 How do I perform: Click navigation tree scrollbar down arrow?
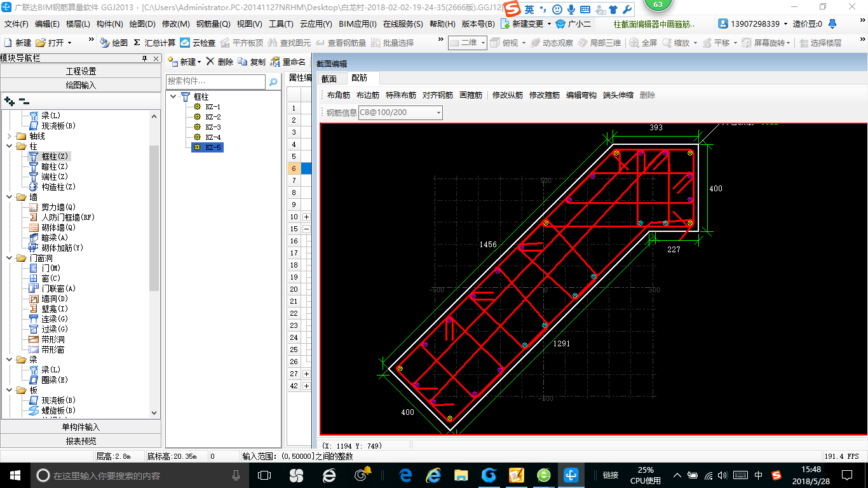pyautogui.click(x=154, y=412)
